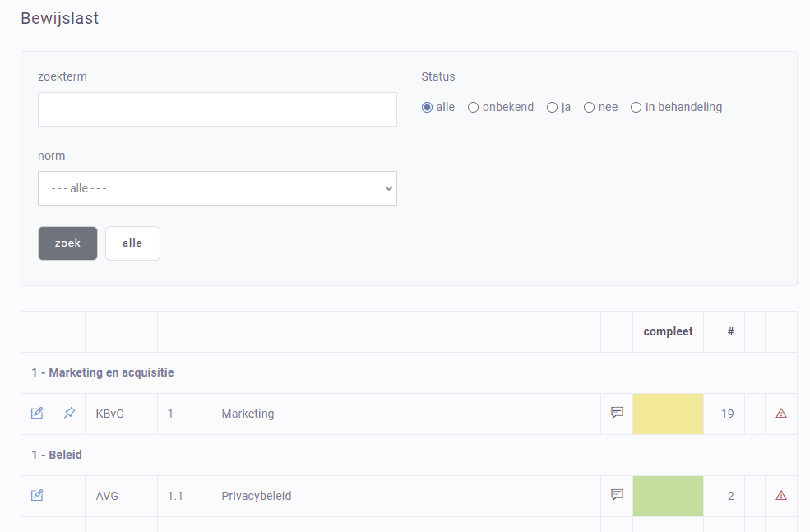Viewport: 810px width, 532px height.
Task: Select the 'onbekend' status radio button
Action: [x=473, y=108]
